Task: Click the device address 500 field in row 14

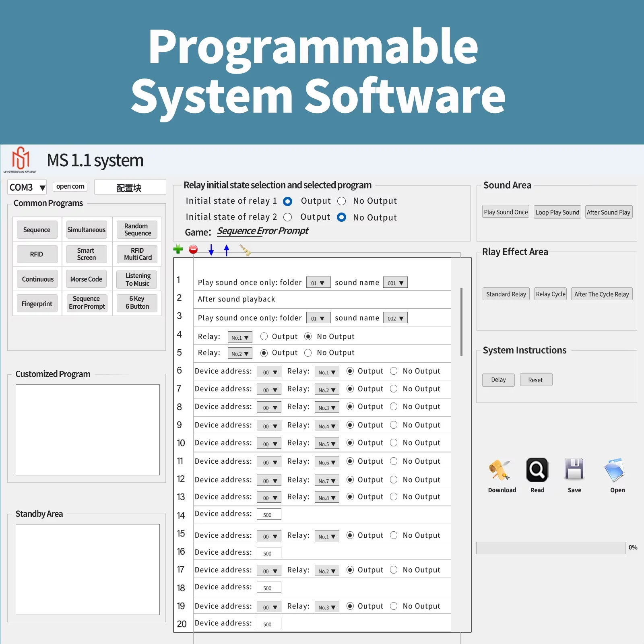Action: pyautogui.click(x=269, y=514)
